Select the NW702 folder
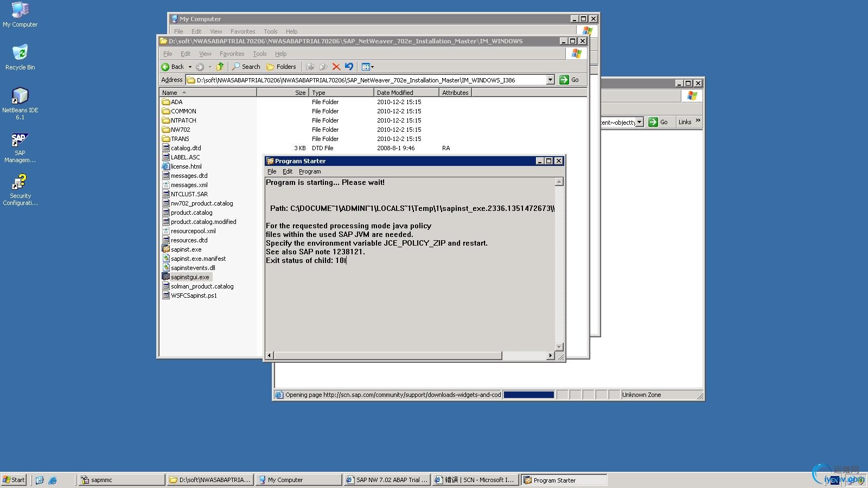Screen dimensions: 868x488 (176, 130)
